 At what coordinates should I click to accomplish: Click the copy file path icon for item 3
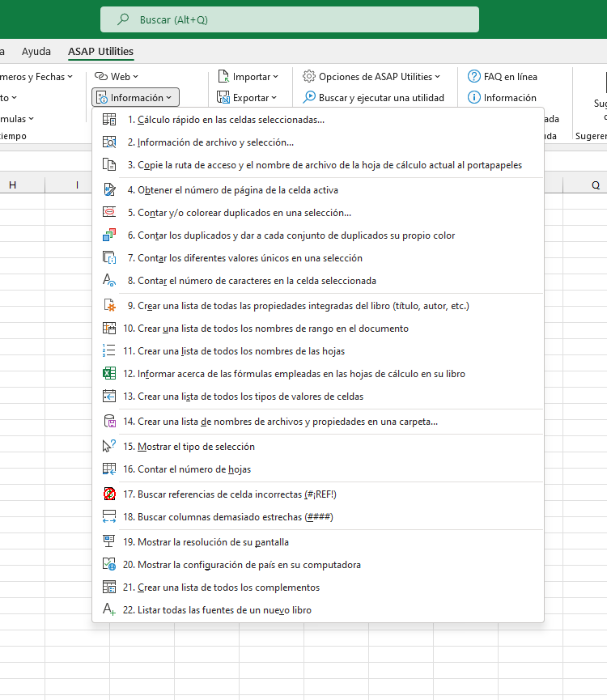click(109, 165)
